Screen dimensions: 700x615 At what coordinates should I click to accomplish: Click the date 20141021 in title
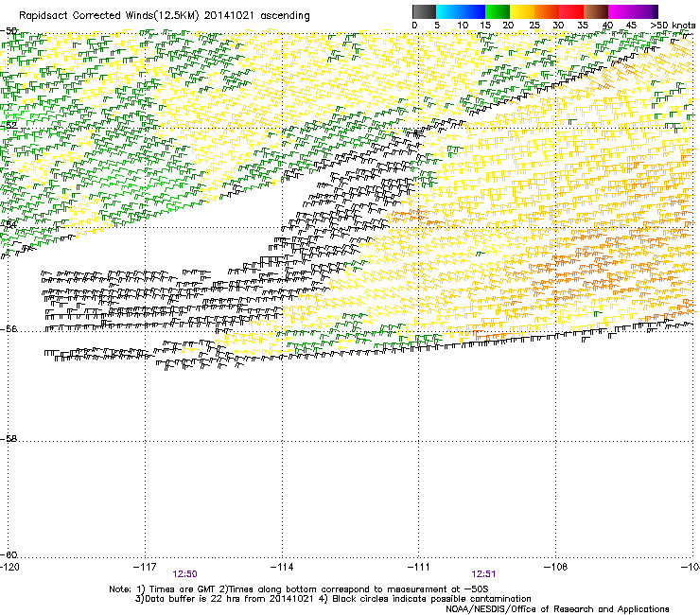(229, 16)
